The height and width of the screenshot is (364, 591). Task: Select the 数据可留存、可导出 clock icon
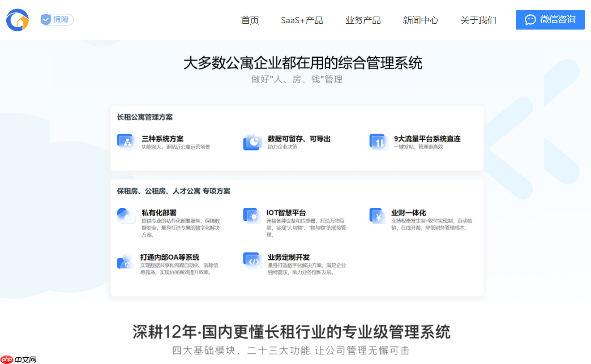[252, 142]
